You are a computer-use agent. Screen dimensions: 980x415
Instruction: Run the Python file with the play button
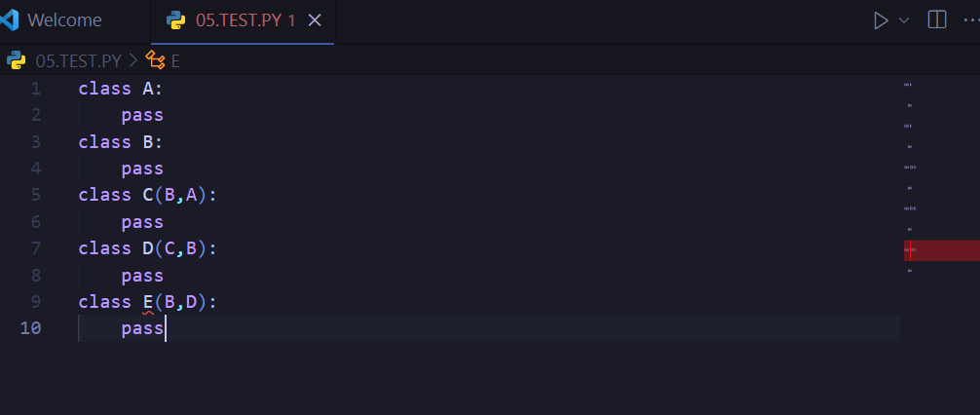[881, 20]
